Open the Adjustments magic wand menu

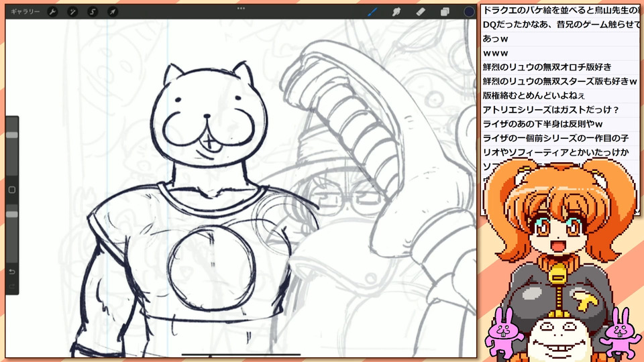(72, 11)
